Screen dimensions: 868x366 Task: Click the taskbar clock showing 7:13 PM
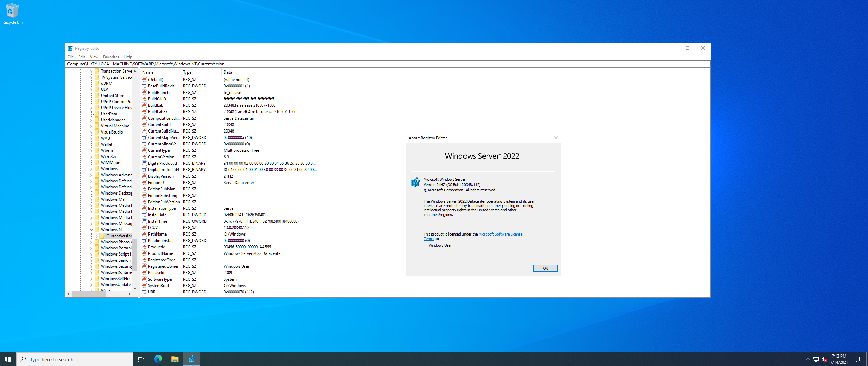839,359
